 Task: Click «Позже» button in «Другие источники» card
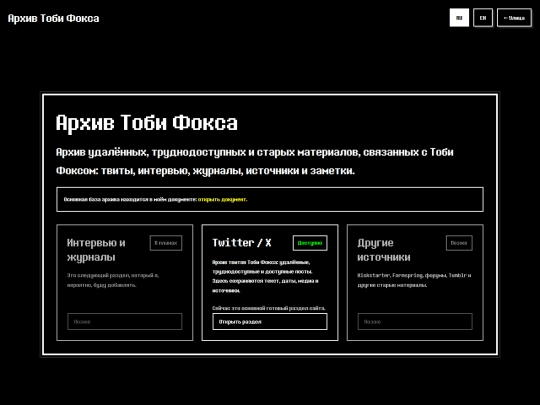(415, 322)
